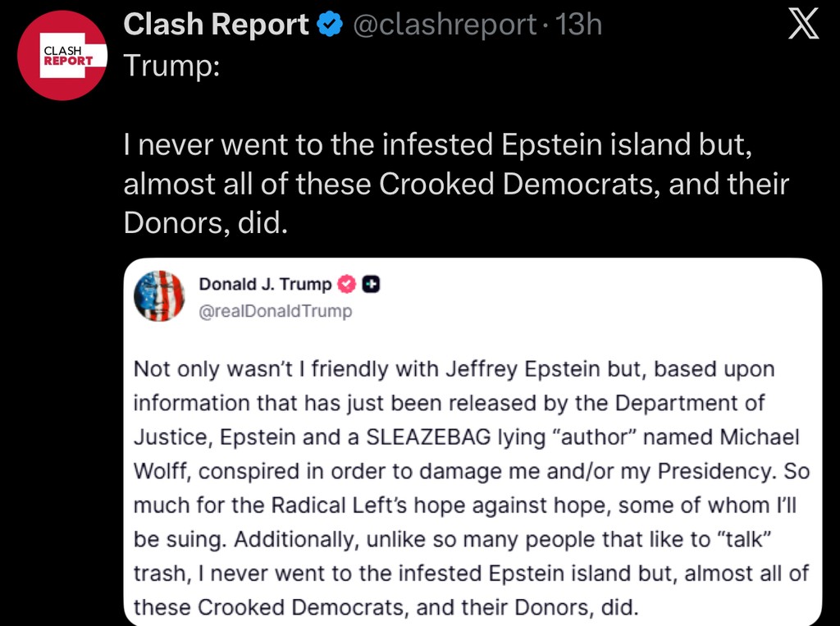Click the blue verified badge beside Clash Report
Viewport: 840px width, 626px height.
[x=329, y=26]
